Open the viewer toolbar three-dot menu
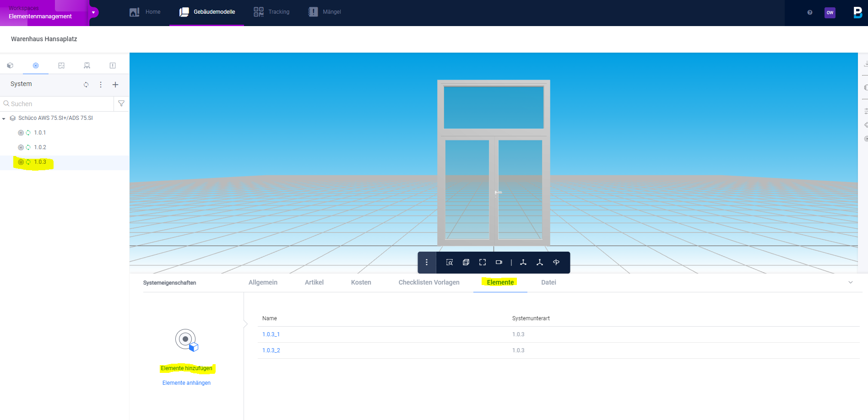This screenshot has width=868, height=420. (427, 262)
